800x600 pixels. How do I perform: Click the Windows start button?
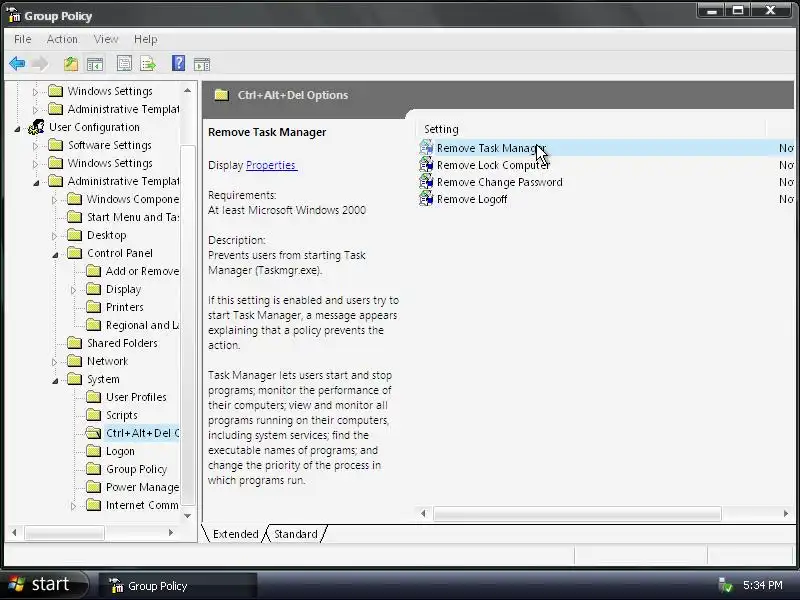tap(43, 584)
